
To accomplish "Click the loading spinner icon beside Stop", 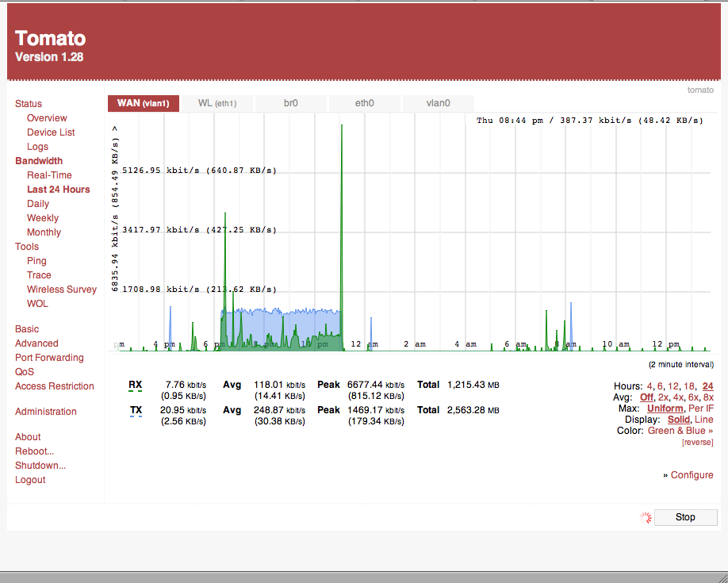I will [646, 517].
